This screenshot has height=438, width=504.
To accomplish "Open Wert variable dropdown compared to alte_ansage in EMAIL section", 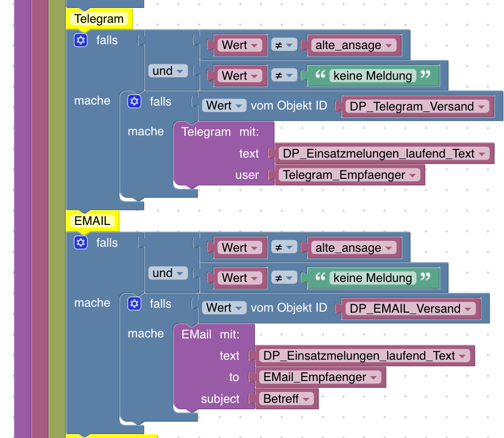I will pyautogui.click(x=240, y=248).
